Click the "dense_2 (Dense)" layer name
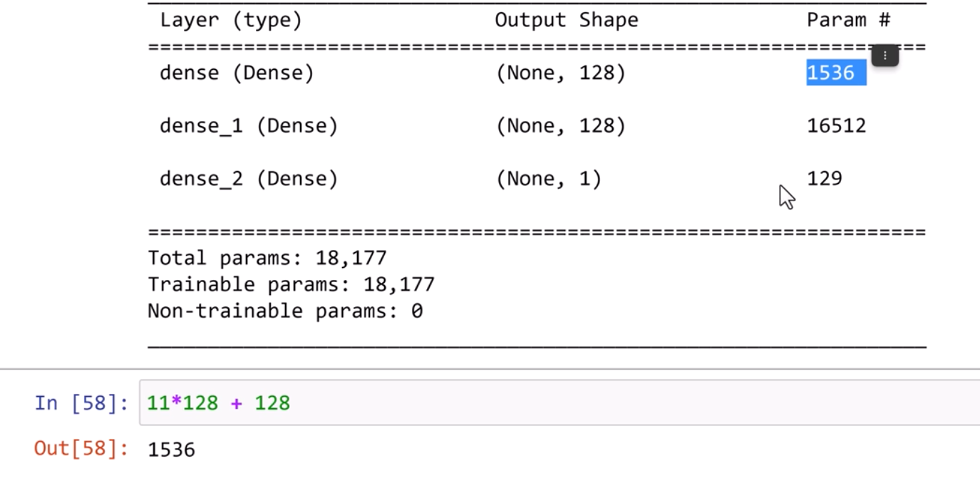The image size is (980, 483). [x=248, y=178]
